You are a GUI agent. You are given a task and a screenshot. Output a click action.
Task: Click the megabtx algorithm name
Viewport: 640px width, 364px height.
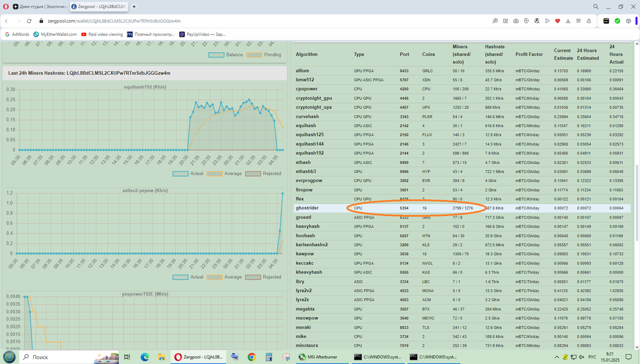point(305,309)
